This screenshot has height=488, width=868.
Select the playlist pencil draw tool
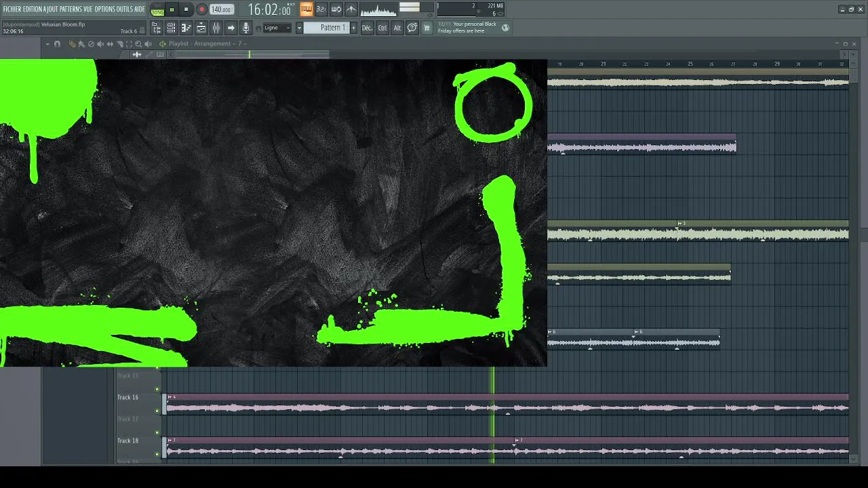coord(72,44)
